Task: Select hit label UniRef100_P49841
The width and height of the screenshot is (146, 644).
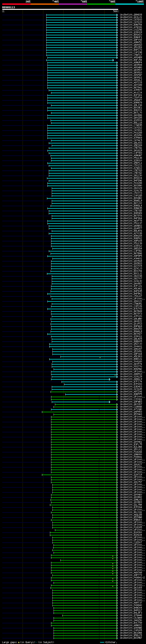Action: coord(131,457)
